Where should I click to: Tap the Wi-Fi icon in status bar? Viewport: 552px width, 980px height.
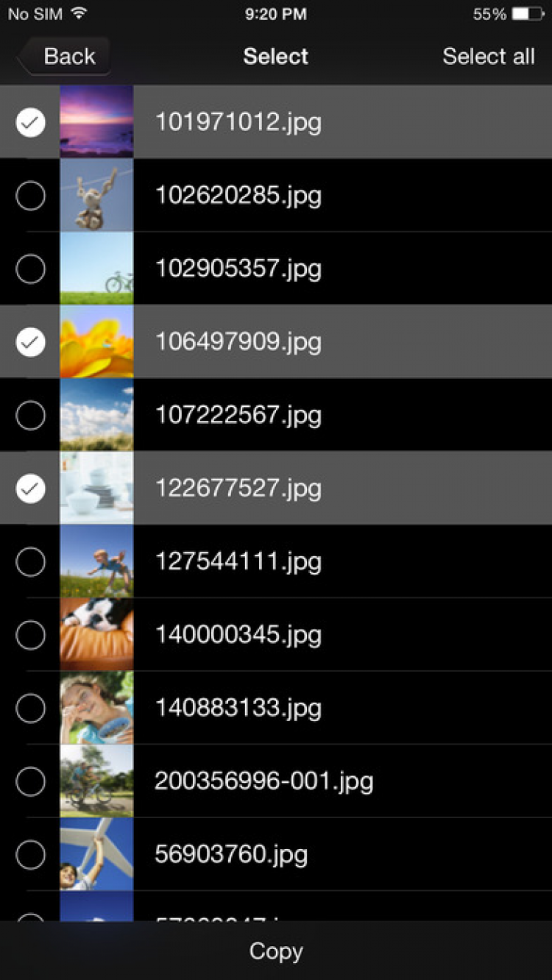[x=79, y=14]
